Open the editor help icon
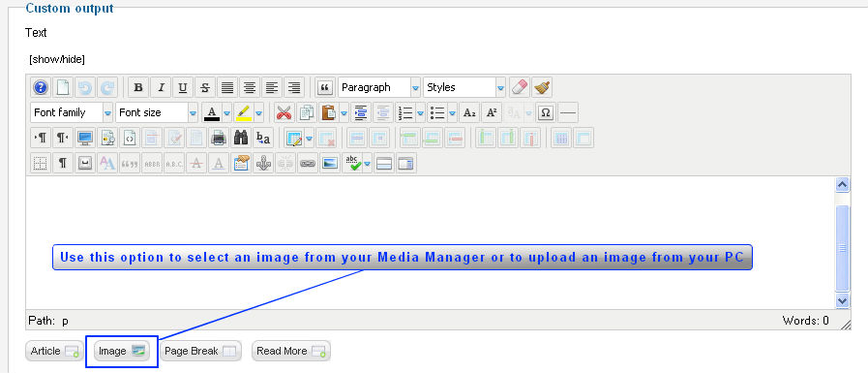The height and width of the screenshot is (373, 868). click(41, 87)
